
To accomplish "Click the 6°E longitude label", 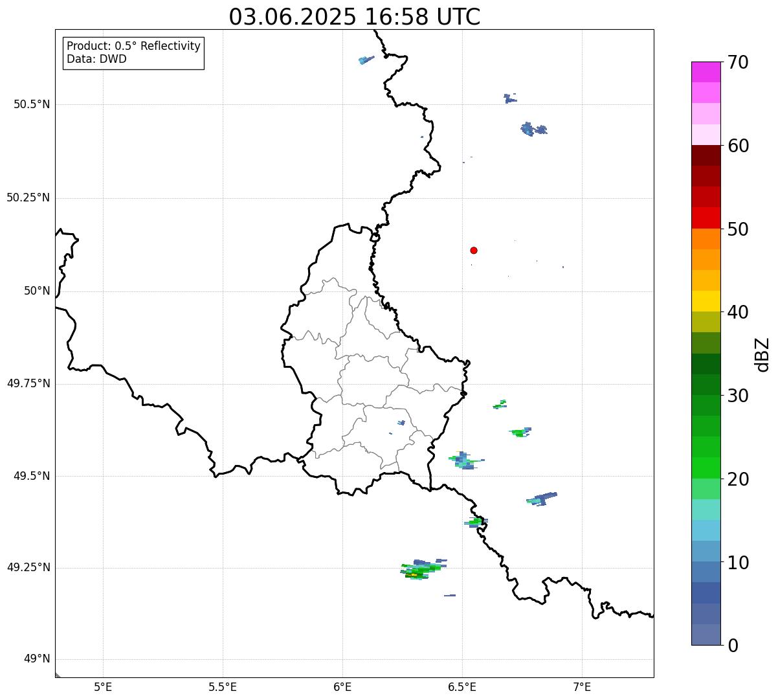I will (x=342, y=686).
